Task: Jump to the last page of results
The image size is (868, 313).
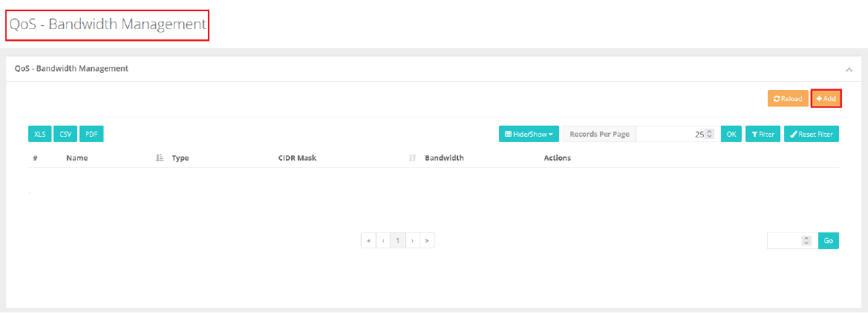Action: [x=427, y=241]
